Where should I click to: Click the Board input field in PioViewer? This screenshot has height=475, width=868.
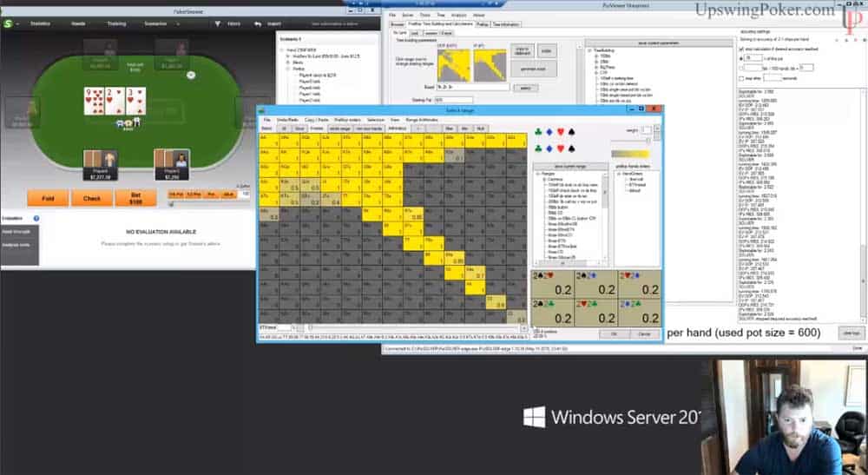[x=473, y=88]
